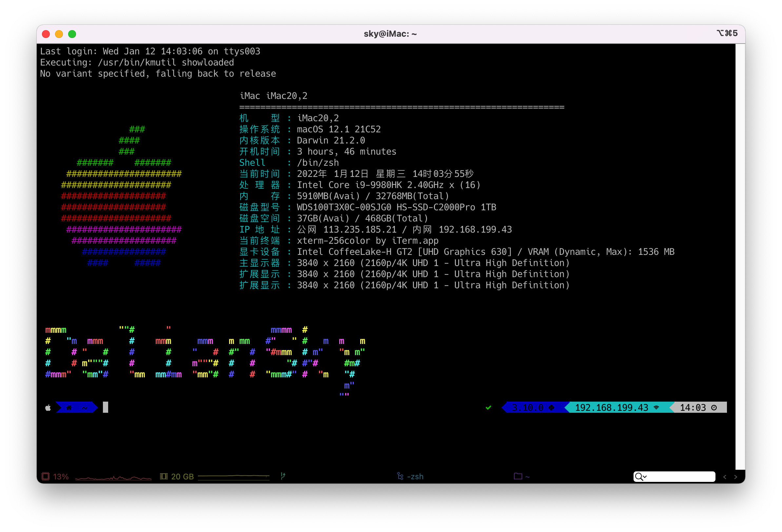Click the CPU usage chip icon
This screenshot has width=782, height=532.
point(46,476)
